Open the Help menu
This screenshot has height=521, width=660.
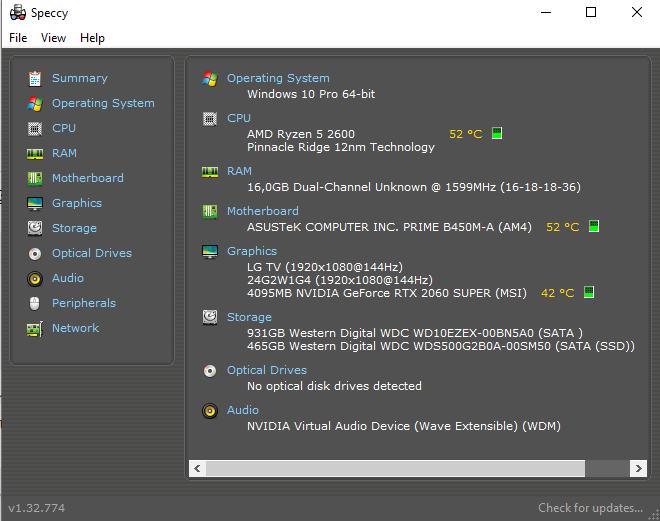click(92, 38)
